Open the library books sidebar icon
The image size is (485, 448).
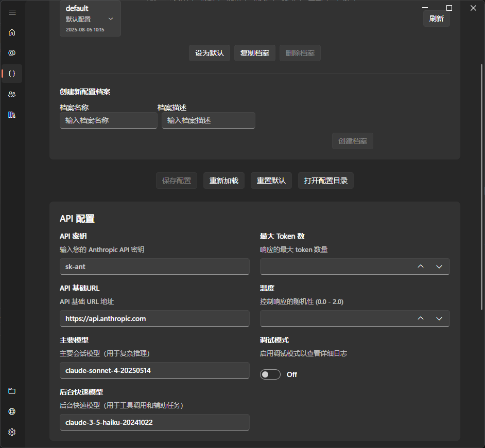click(12, 115)
